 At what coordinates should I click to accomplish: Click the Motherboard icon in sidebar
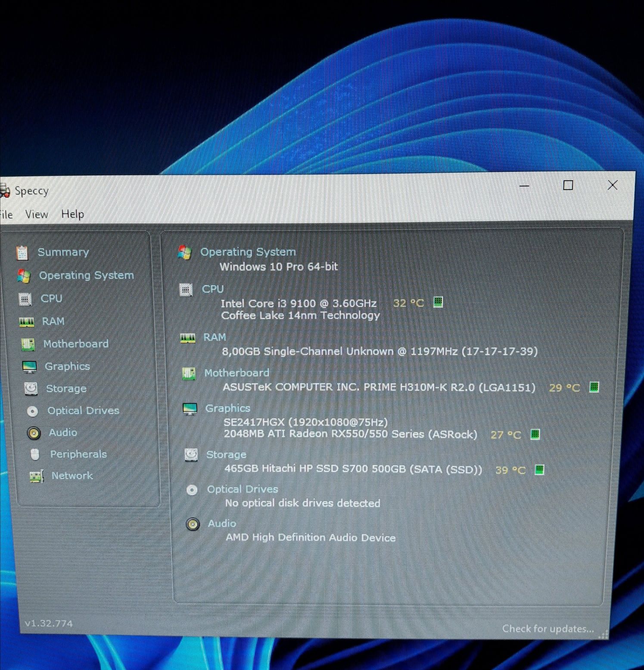coord(28,344)
